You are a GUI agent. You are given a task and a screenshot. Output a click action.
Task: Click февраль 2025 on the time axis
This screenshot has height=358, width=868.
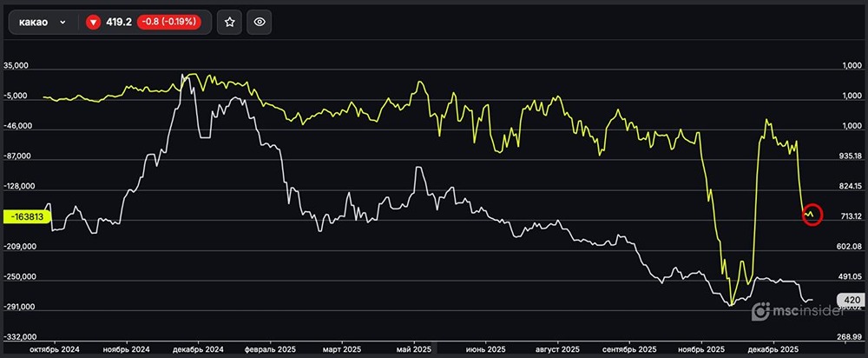[x=270, y=349]
